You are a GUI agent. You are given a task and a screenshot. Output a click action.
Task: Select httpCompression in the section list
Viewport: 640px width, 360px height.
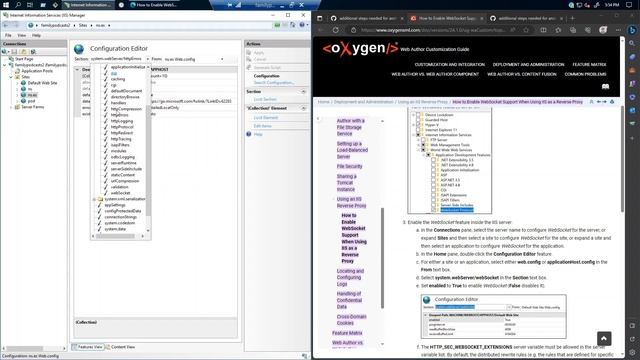pos(126,109)
